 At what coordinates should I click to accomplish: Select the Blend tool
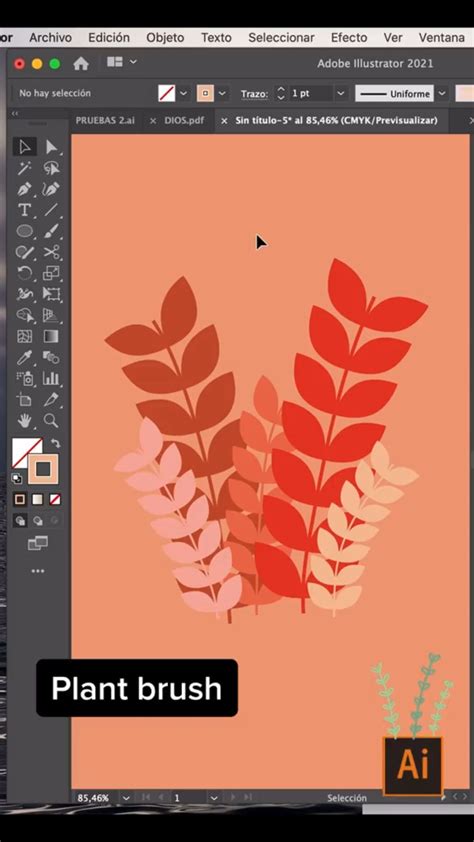click(52, 357)
